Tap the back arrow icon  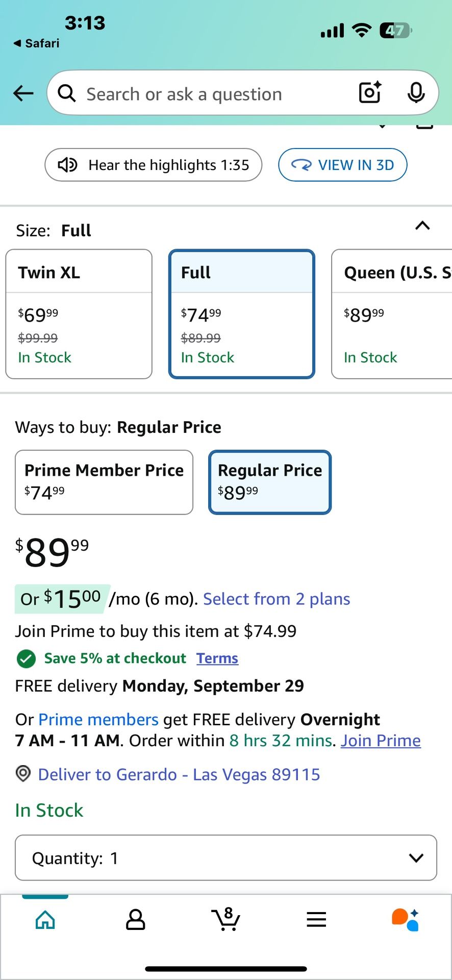23,93
